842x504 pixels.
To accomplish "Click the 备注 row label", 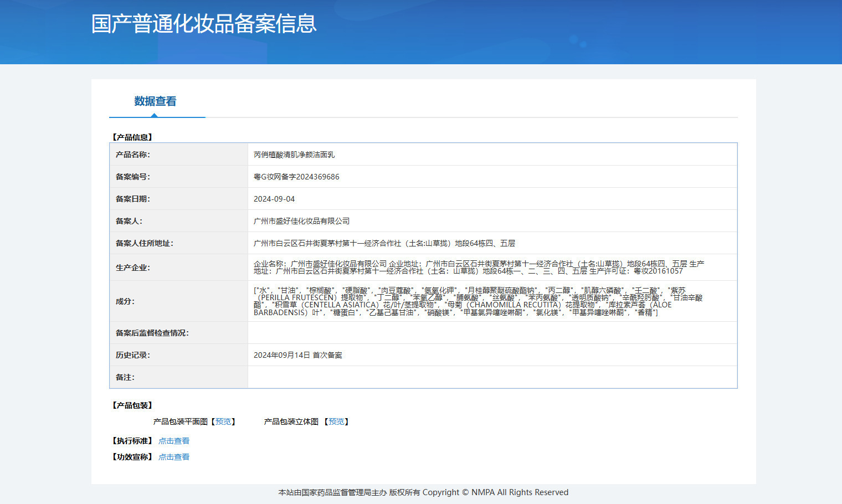I will point(125,377).
